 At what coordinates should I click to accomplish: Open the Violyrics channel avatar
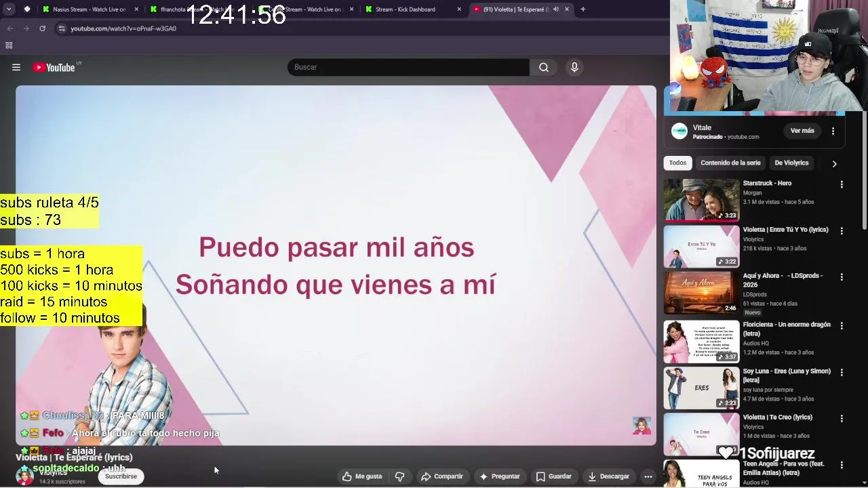[x=24, y=476]
